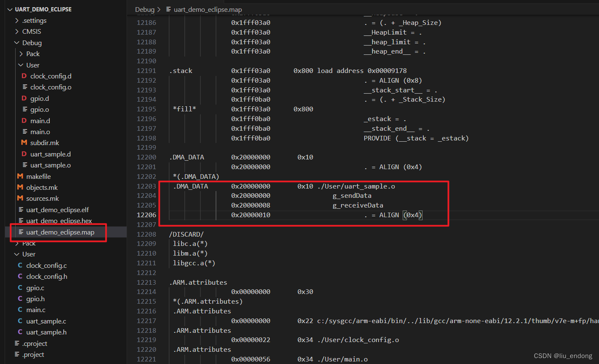Screen dimensions: 599x364
Task: Click the *(.ARM.attributes) line
Action: [x=208, y=302]
